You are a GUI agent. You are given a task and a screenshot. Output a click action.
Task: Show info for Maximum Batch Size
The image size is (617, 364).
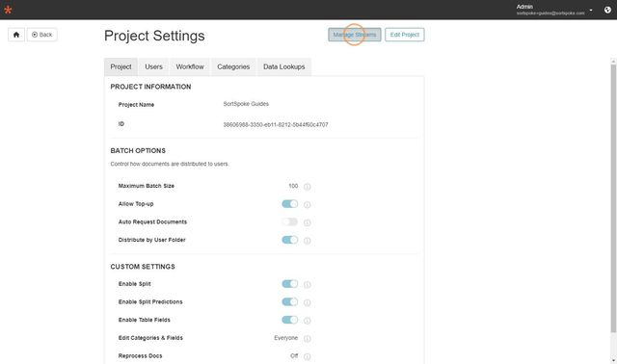click(x=308, y=186)
